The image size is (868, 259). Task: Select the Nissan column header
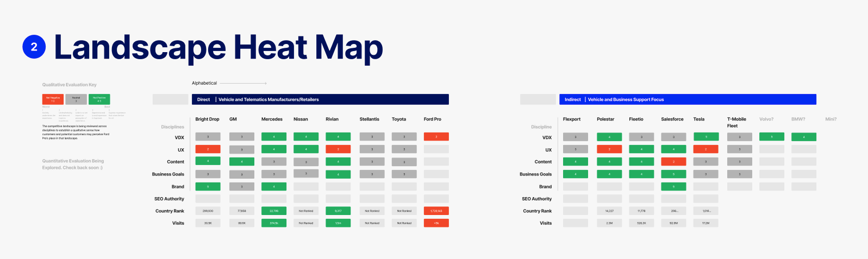click(x=301, y=119)
